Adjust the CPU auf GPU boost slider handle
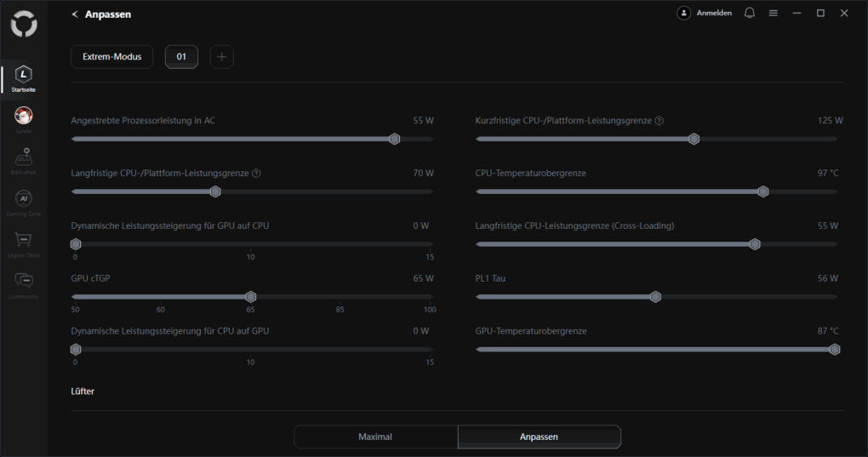This screenshot has width=868, height=457. click(76, 349)
